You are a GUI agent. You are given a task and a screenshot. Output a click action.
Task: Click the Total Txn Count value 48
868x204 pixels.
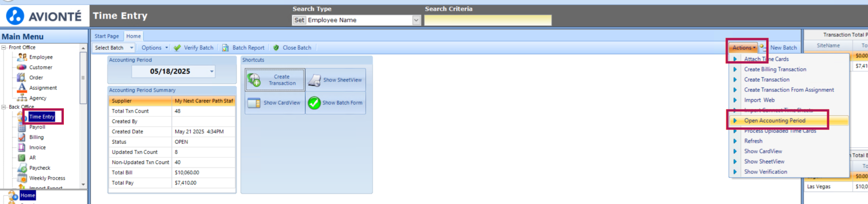[204, 111]
